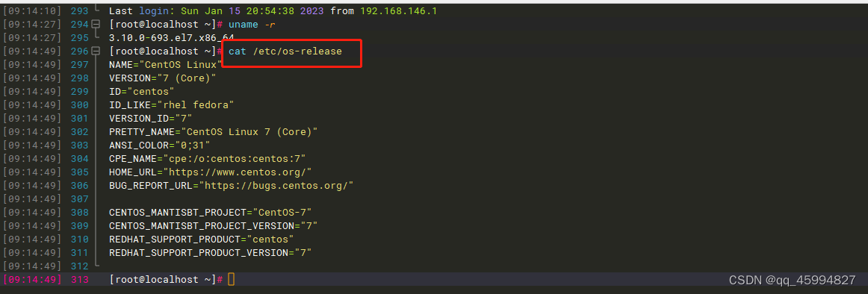The image size is (868, 294).
Task: Click line number 310
Action: point(80,239)
